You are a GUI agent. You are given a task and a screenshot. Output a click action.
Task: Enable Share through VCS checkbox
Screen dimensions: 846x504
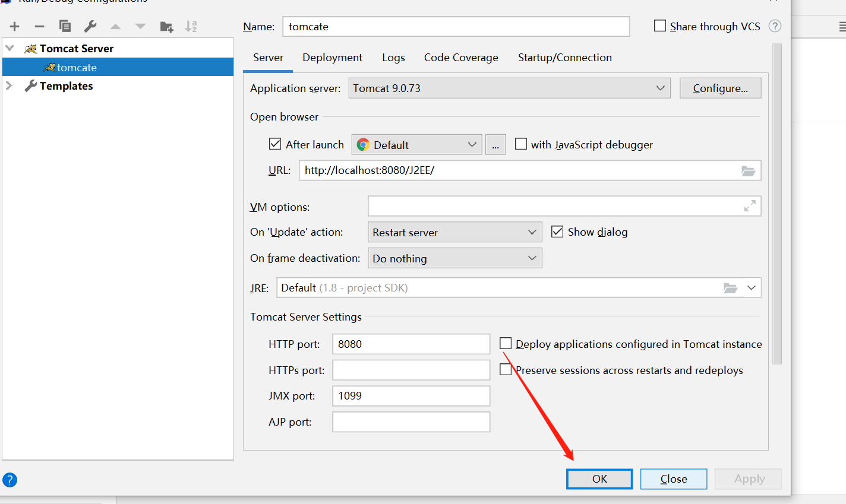[660, 26]
